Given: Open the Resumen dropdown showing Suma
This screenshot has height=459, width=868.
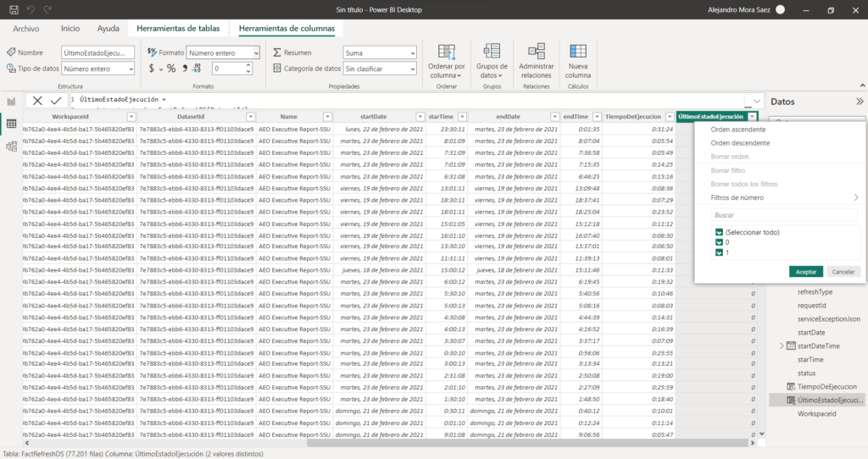Looking at the screenshot, I should click(379, 53).
